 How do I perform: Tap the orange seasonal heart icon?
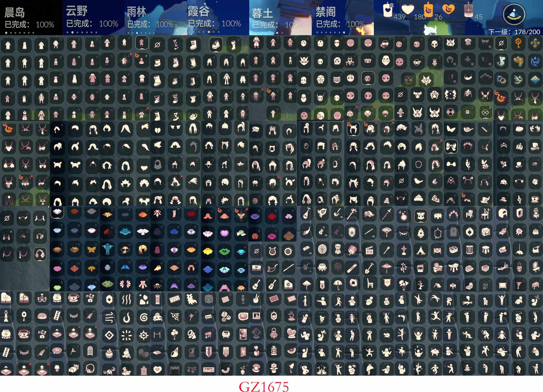tap(448, 10)
